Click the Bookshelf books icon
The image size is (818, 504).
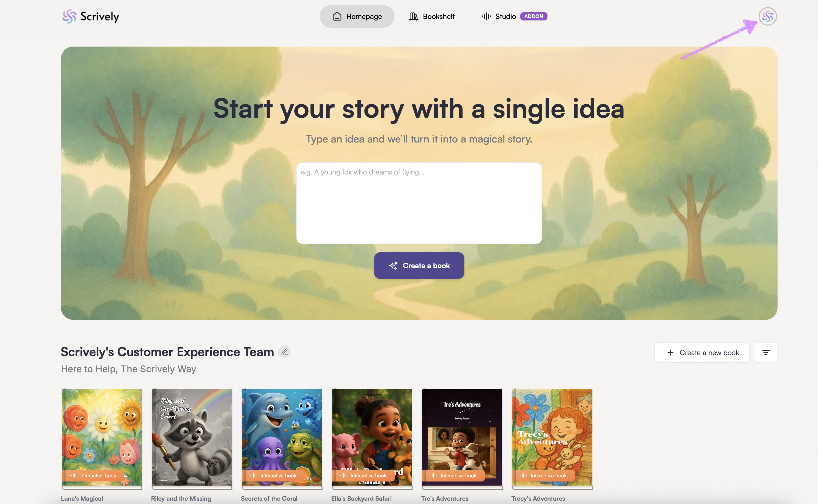click(414, 16)
